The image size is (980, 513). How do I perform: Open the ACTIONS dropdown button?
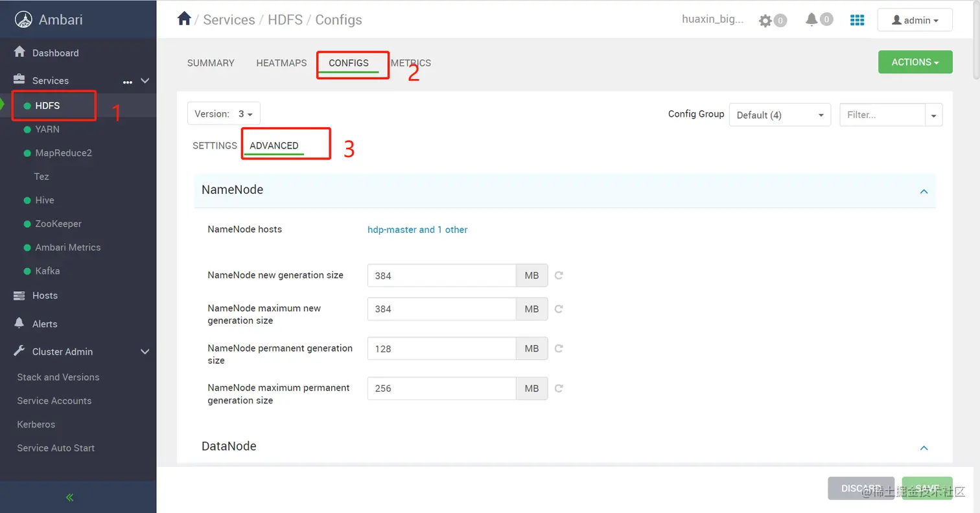coord(915,62)
